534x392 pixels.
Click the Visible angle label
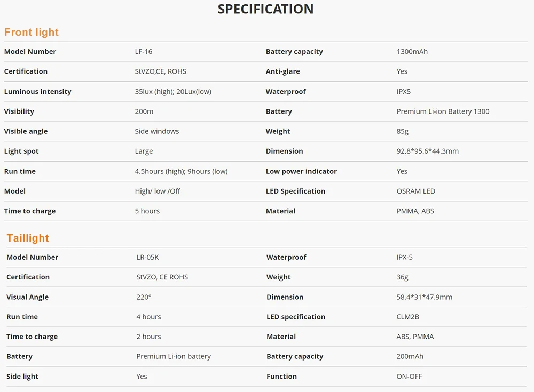(x=26, y=131)
